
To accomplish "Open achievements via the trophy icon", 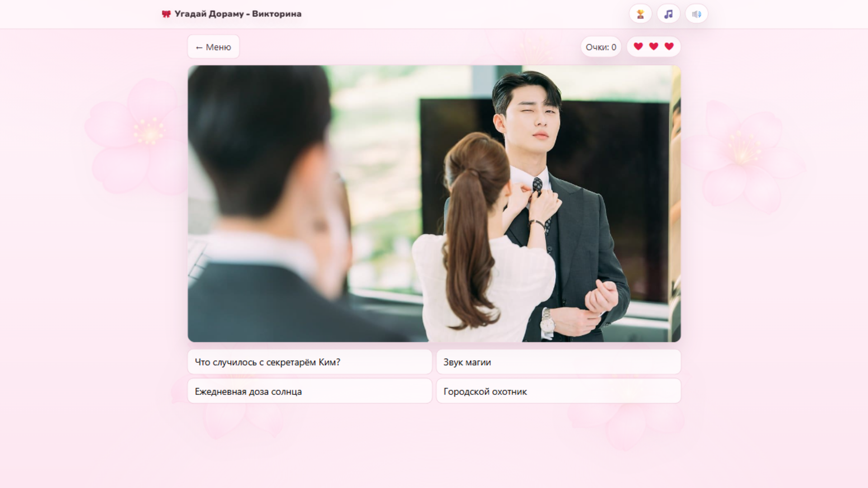I will coord(640,14).
